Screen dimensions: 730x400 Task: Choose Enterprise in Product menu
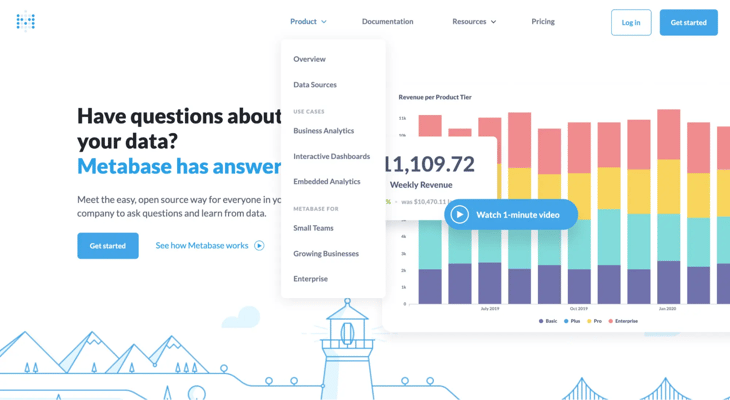[310, 279]
